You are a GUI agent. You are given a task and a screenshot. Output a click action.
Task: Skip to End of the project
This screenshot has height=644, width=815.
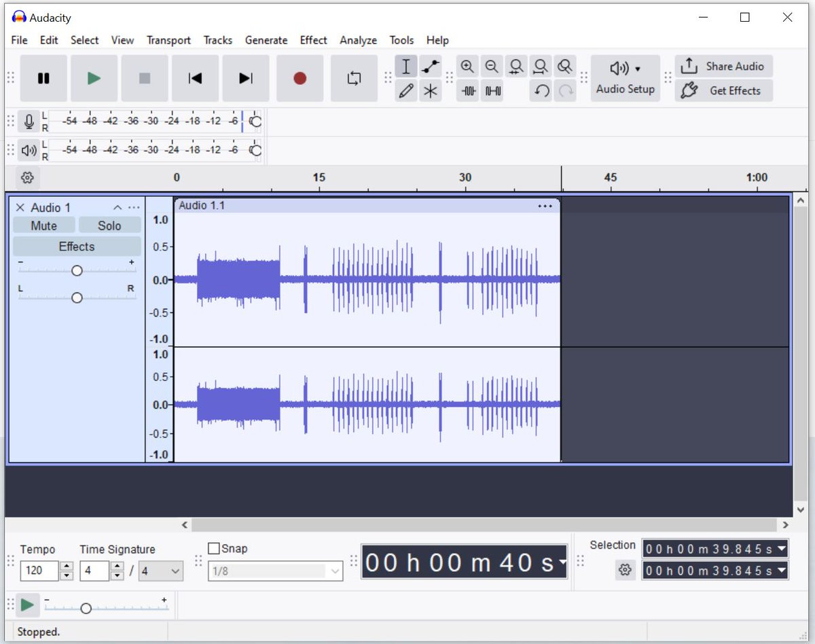pyautogui.click(x=246, y=78)
